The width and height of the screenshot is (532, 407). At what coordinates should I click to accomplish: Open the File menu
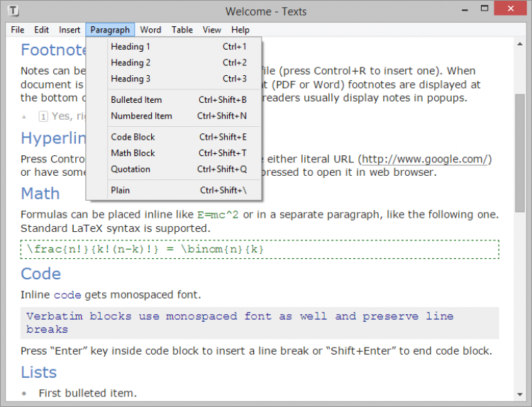click(x=18, y=30)
